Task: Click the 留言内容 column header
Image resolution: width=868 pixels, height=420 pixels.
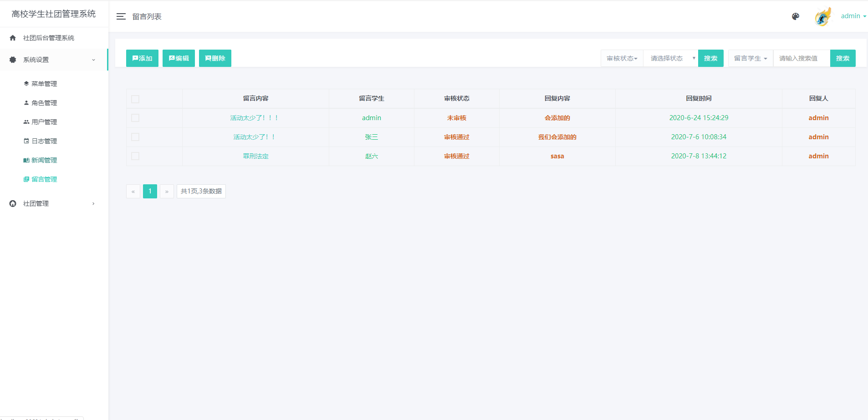Action: click(255, 98)
